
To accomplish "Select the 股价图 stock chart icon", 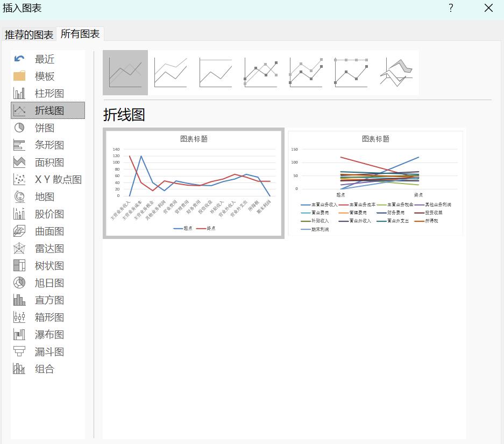I will click(19, 214).
